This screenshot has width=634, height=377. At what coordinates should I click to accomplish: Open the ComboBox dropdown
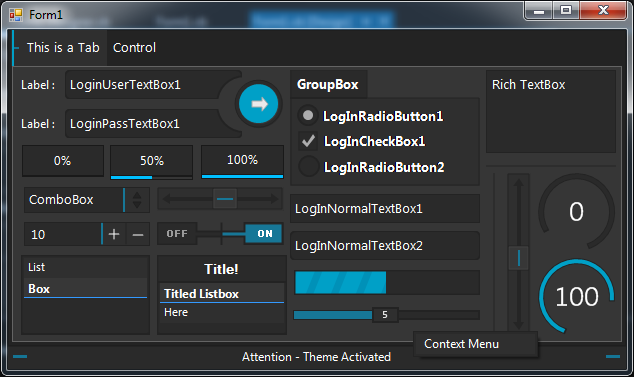point(87,200)
